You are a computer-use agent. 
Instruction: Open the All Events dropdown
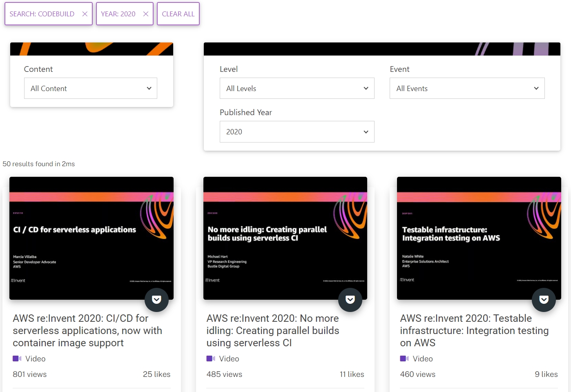[467, 88]
